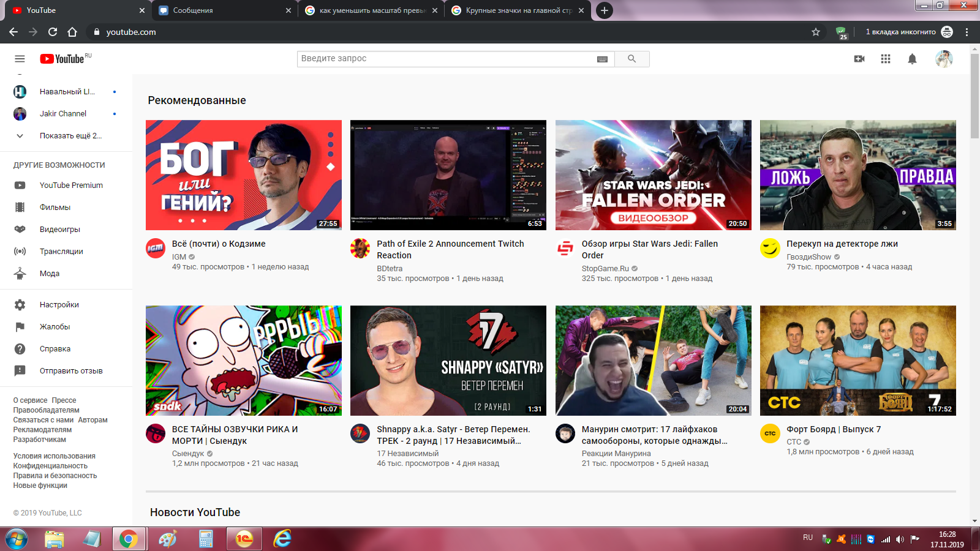Open the Видеоигры sidebar item
Viewport: 980px width, 551px height.
66,230
